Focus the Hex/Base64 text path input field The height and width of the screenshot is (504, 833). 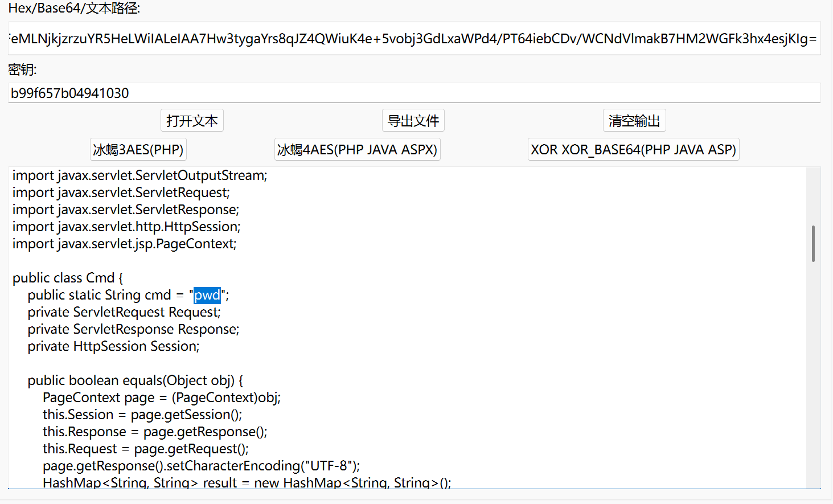(414, 38)
